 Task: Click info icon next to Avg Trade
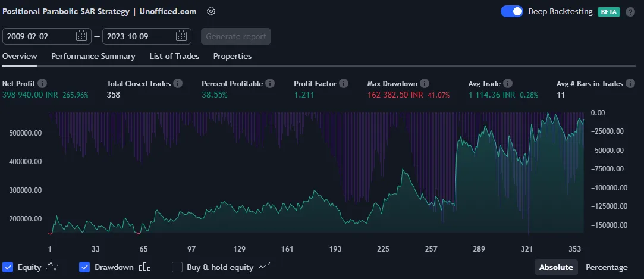click(x=508, y=84)
